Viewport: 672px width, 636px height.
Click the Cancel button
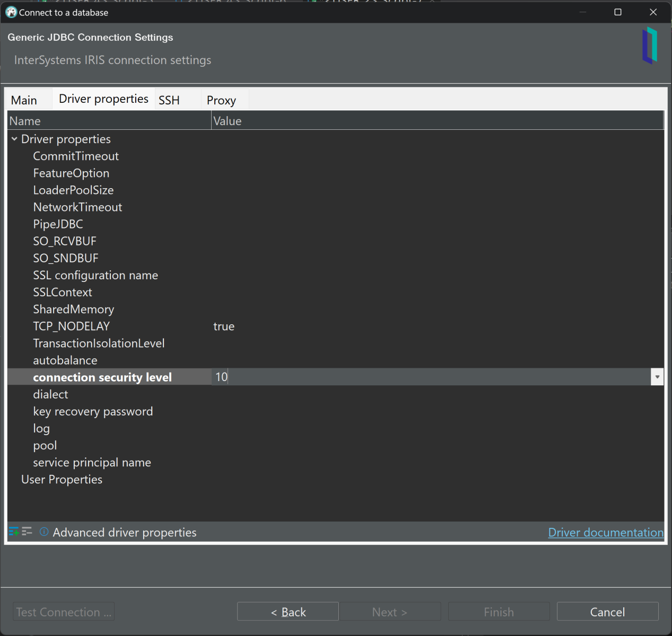[x=607, y=612]
